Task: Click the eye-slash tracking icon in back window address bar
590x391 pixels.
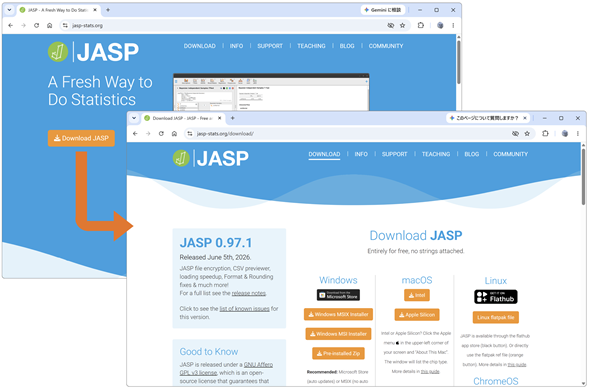Action: click(x=391, y=26)
